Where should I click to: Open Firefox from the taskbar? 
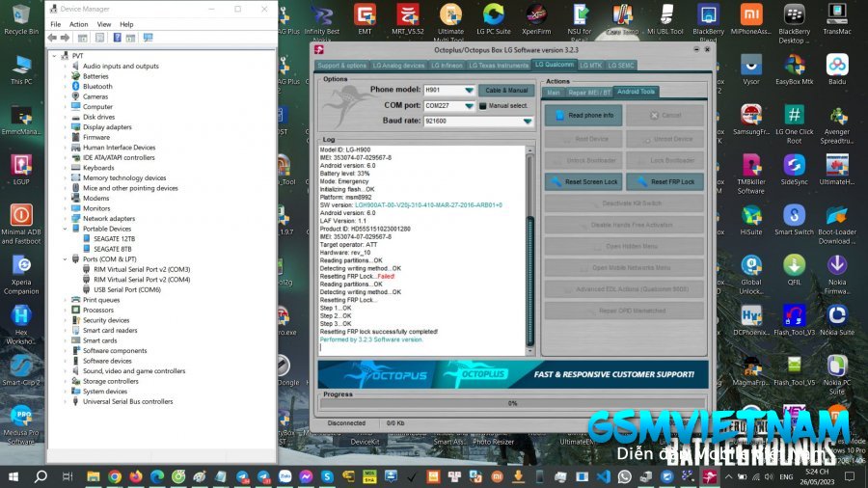pos(136,476)
